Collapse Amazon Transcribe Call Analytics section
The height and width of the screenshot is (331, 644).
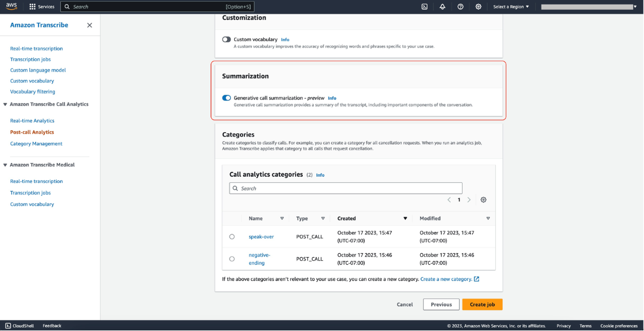tap(5, 104)
